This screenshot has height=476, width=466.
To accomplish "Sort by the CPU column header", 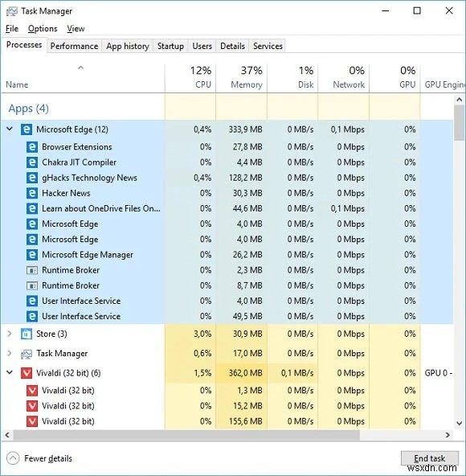I will tap(190, 78).
